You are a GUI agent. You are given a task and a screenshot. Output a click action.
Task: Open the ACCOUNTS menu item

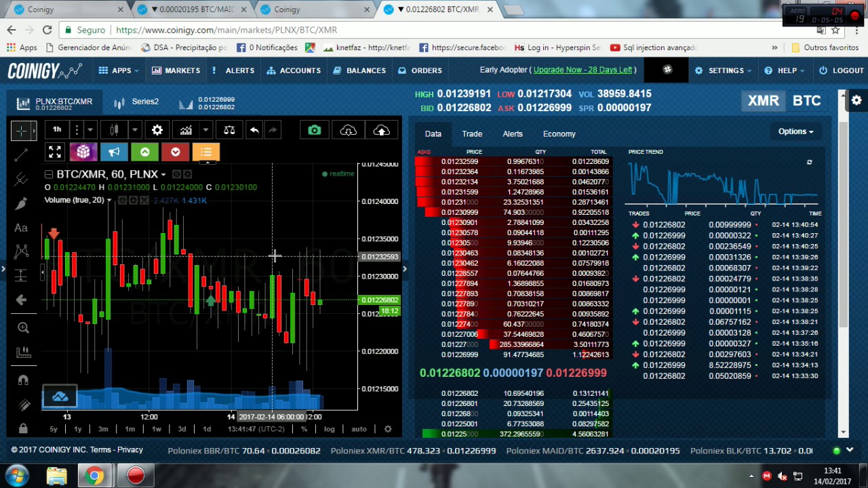pos(294,70)
